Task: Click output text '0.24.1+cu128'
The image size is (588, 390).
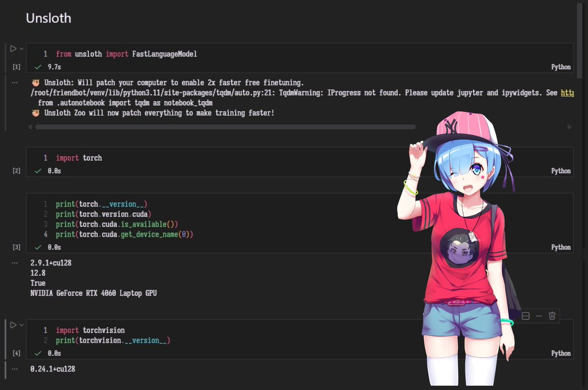Action: coord(53,368)
